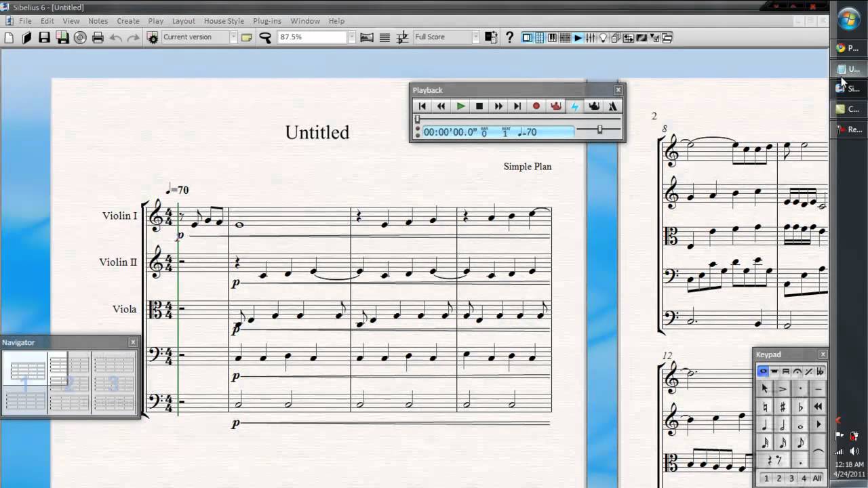Open the zoom magnifier tool
This screenshot has width=868, height=488.
[x=265, y=37]
